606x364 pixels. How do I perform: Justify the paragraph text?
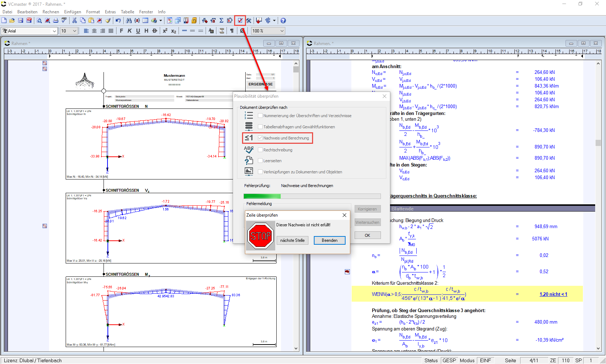tap(111, 31)
